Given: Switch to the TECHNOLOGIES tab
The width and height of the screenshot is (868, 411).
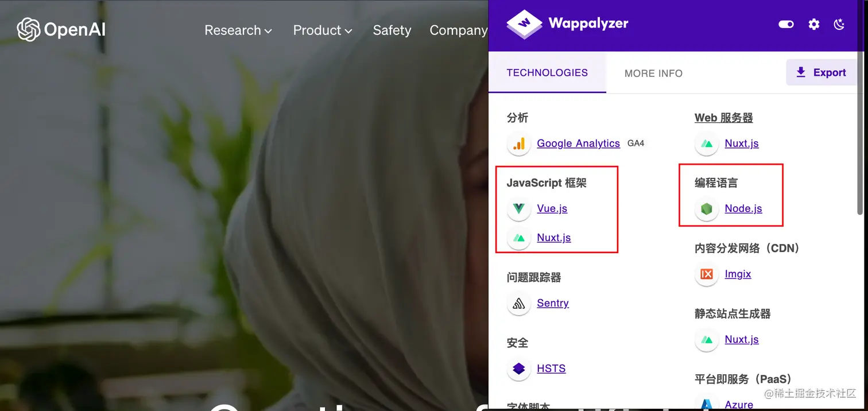Looking at the screenshot, I should click(547, 73).
